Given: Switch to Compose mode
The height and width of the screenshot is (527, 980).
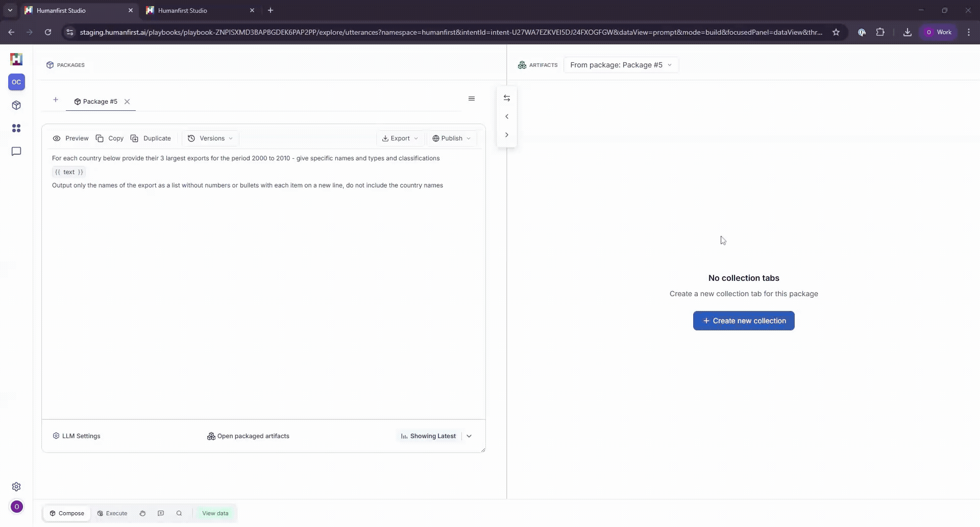Looking at the screenshot, I should pos(67,513).
